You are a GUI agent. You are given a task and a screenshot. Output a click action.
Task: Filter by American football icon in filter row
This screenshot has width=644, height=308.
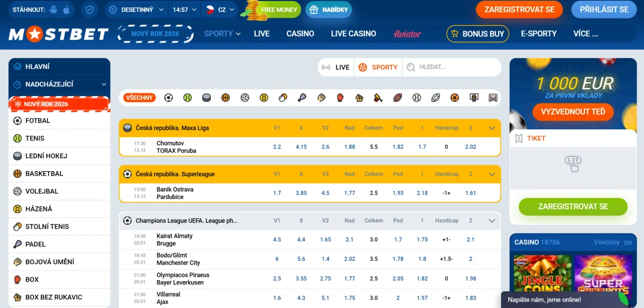click(397, 98)
